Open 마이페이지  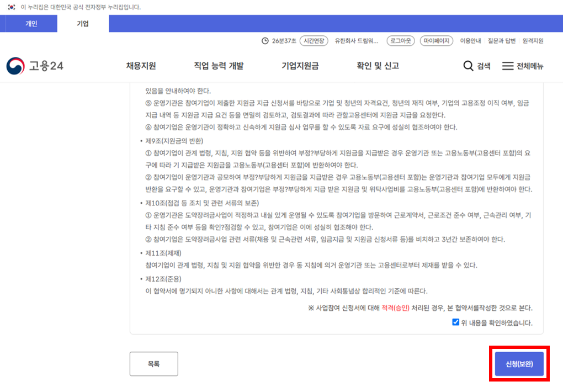[437, 41]
